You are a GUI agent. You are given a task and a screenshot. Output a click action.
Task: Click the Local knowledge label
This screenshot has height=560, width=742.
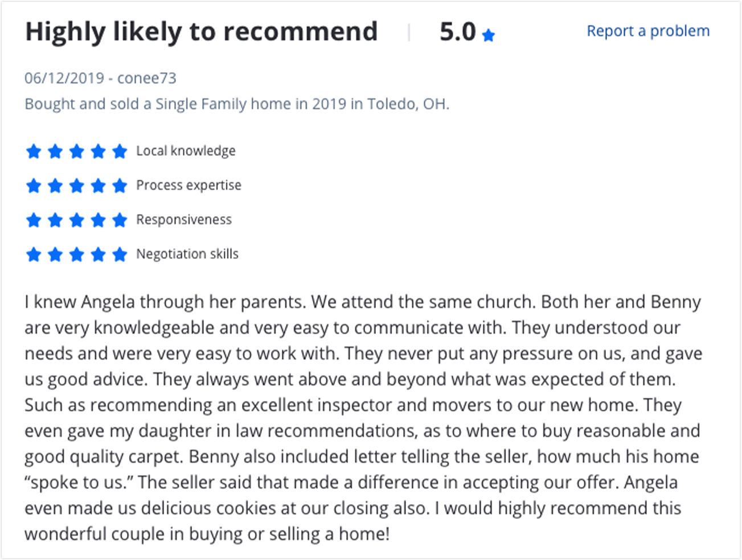(x=186, y=151)
